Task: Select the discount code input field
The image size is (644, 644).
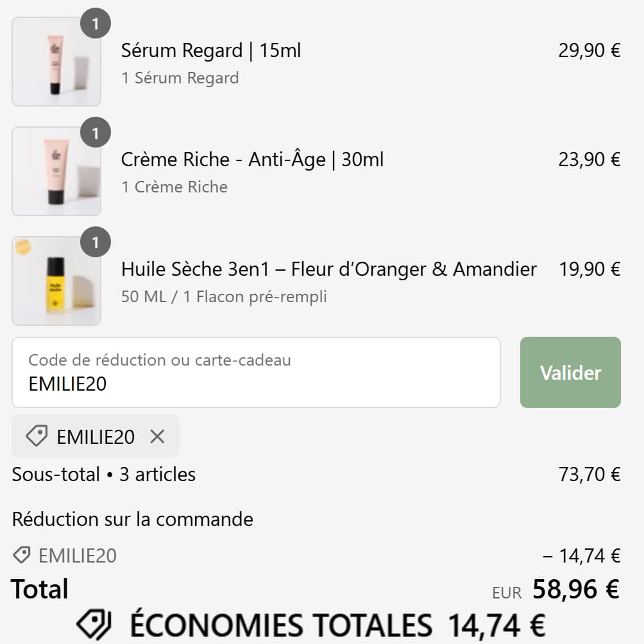Action: (257, 372)
